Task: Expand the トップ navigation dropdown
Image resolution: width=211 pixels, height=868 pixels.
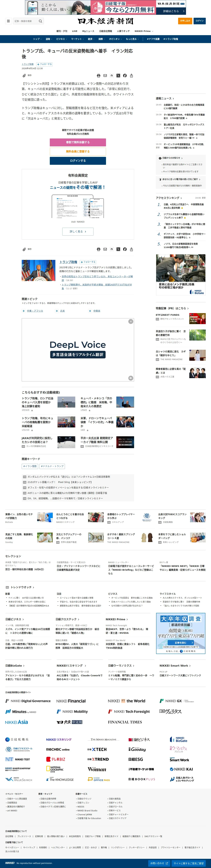Action: point(37,39)
